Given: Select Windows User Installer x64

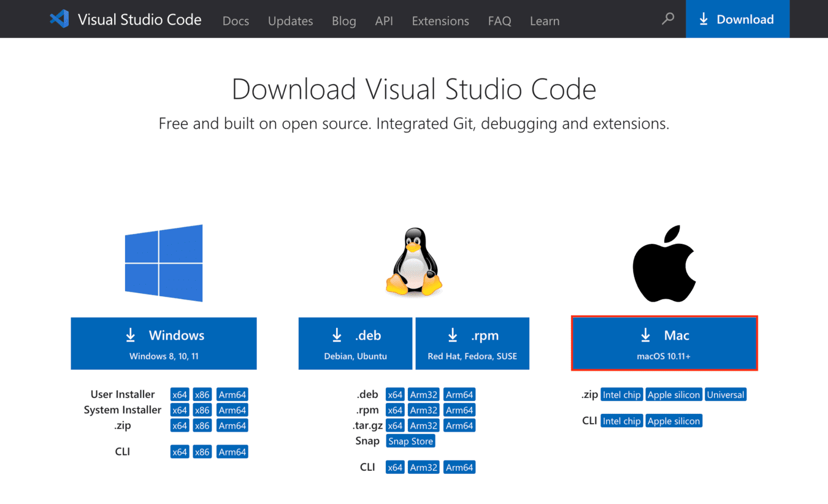Looking at the screenshot, I should [180, 395].
